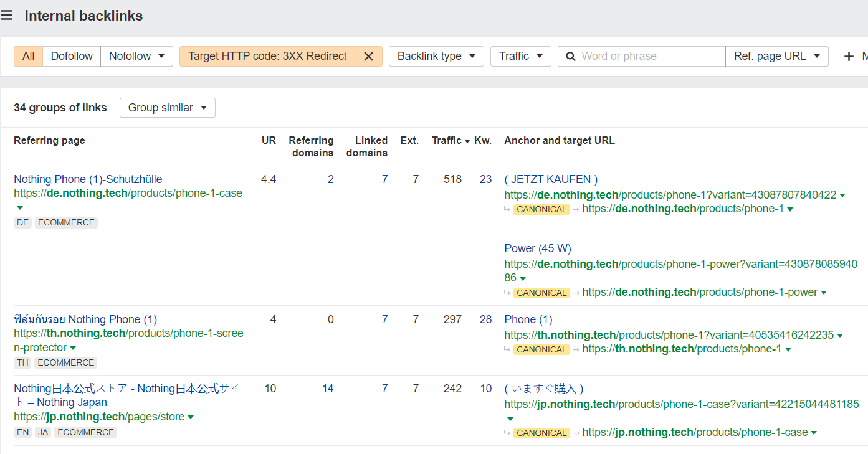Open canonical th.nothing.tech/products/phone-1 link
The image size is (868, 454).
tap(682, 349)
